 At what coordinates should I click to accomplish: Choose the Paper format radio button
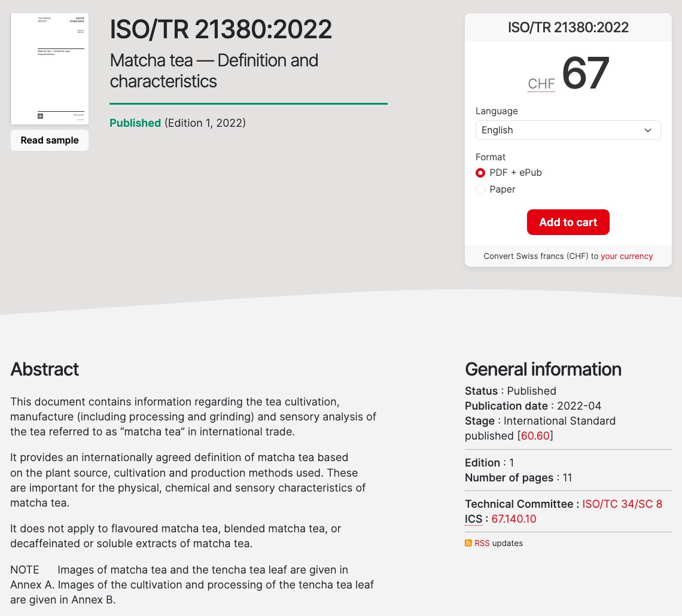point(480,189)
